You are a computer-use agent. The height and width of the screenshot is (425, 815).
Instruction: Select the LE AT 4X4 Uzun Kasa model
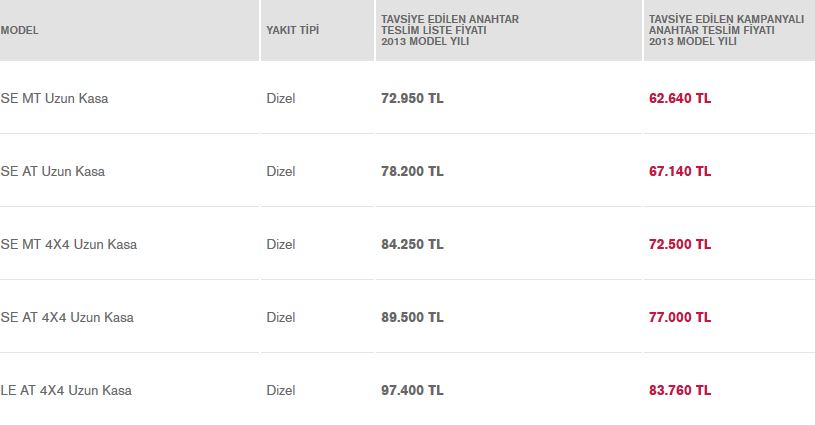(66, 390)
